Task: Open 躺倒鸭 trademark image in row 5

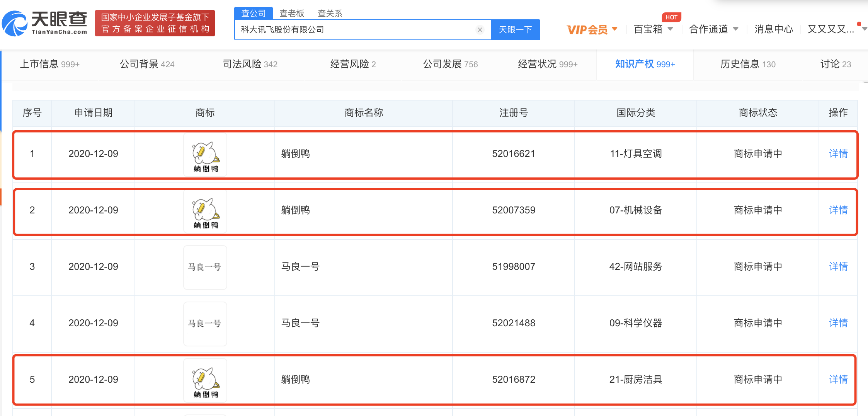Action: [205, 380]
